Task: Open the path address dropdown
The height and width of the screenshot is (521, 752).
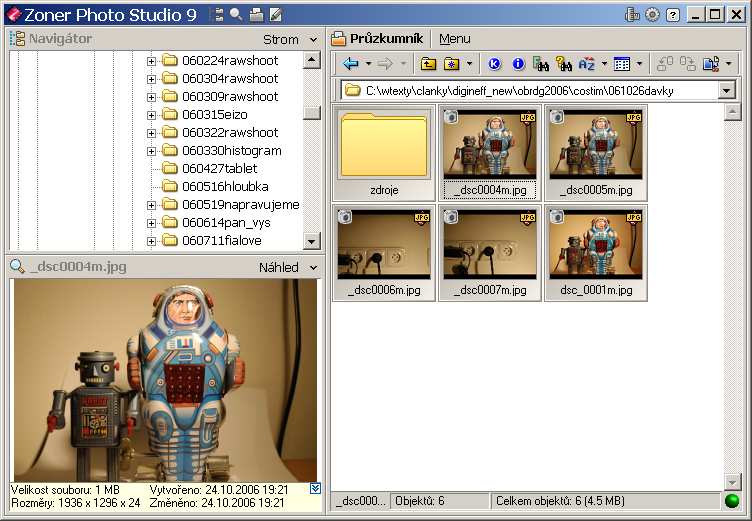Action: pos(727,90)
